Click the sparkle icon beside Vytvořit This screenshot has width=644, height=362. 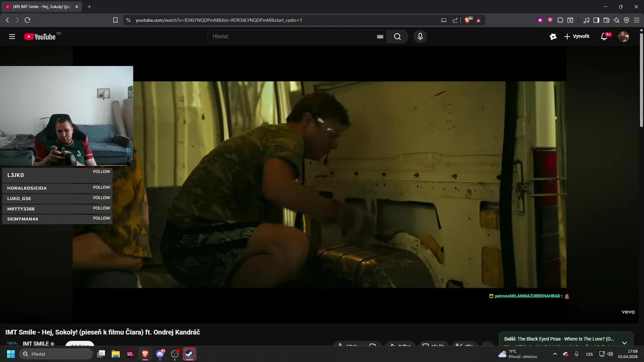(x=553, y=37)
